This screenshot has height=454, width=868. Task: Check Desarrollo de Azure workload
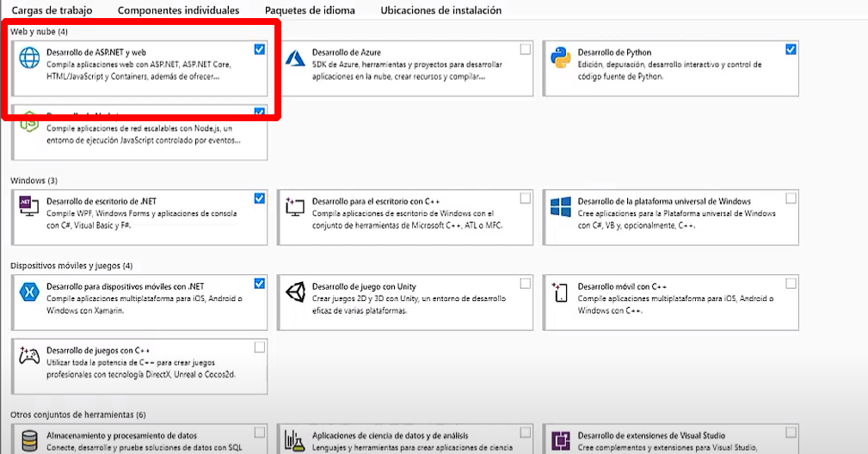[526, 49]
